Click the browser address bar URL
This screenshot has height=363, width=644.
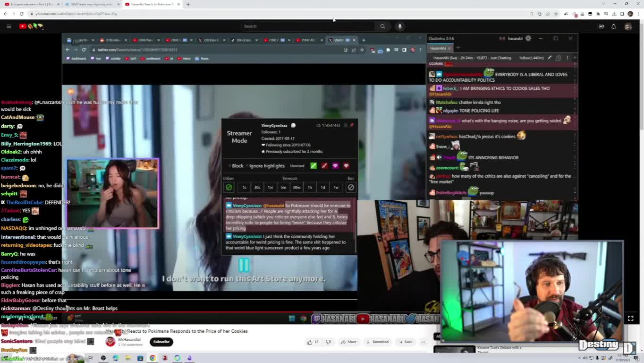tap(76, 14)
